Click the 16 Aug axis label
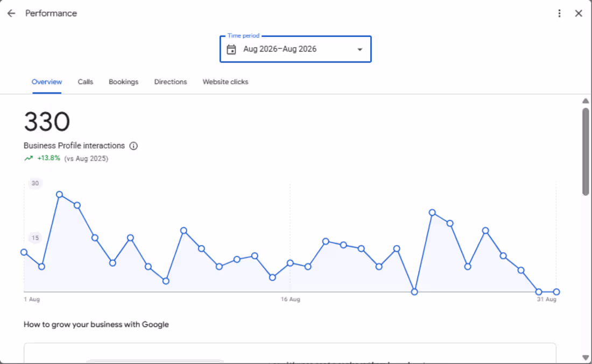Image resolution: width=592 pixels, height=364 pixels. [290, 299]
